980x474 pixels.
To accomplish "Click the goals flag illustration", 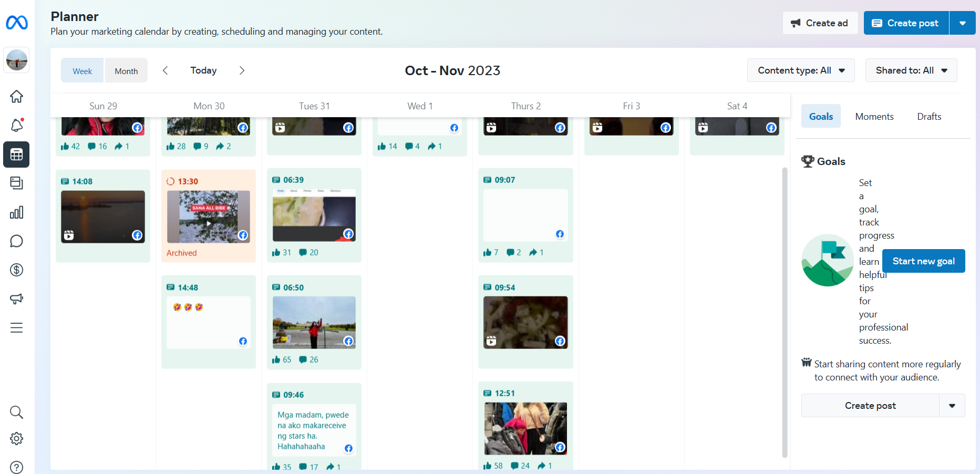I will pyautogui.click(x=828, y=260).
